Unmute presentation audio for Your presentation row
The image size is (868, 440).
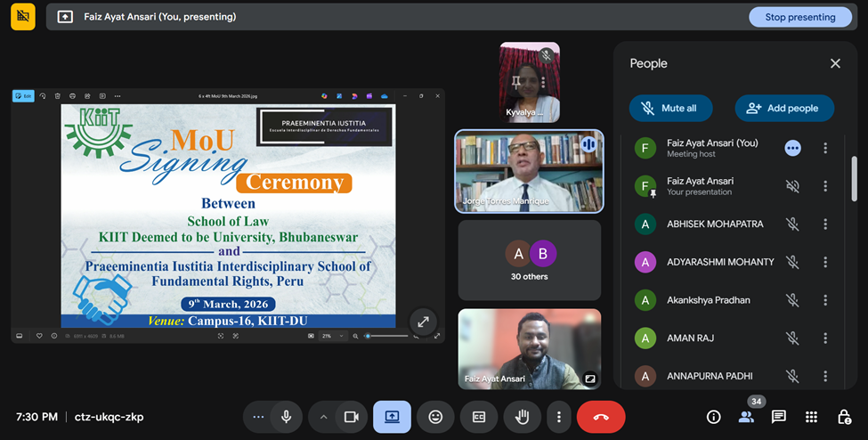(792, 186)
